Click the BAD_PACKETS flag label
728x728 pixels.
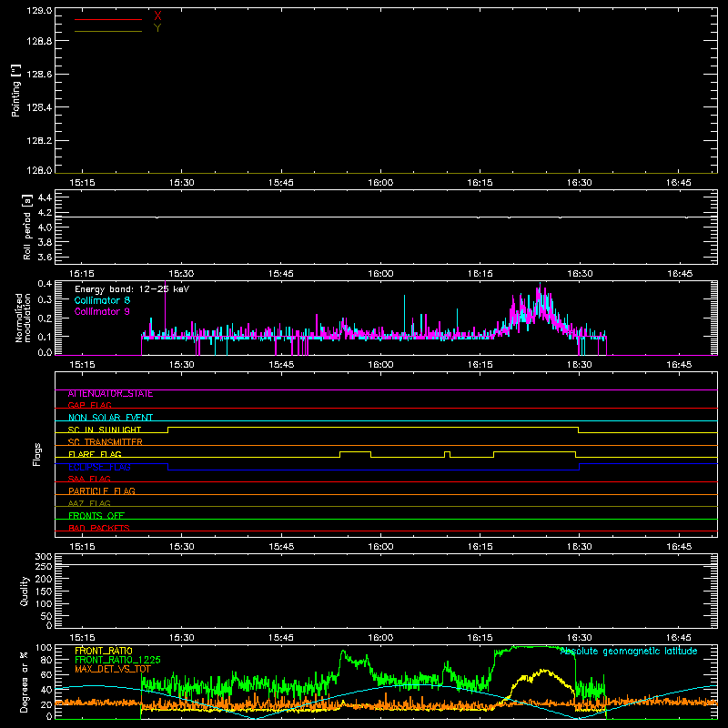point(99,528)
